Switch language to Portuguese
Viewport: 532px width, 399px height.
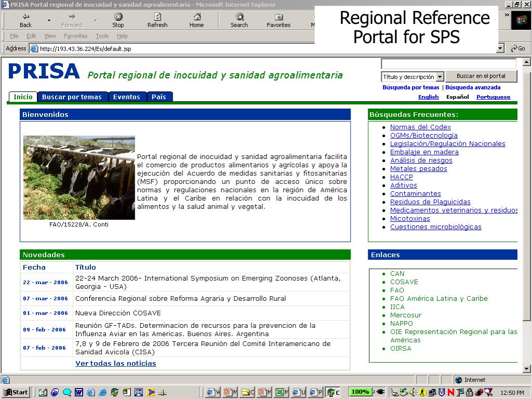click(494, 97)
